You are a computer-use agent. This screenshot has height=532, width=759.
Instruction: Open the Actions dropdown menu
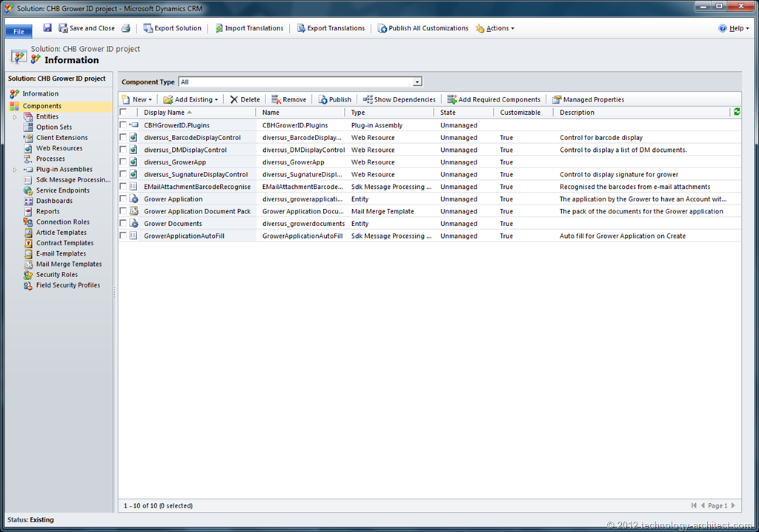click(x=494, y=28)
